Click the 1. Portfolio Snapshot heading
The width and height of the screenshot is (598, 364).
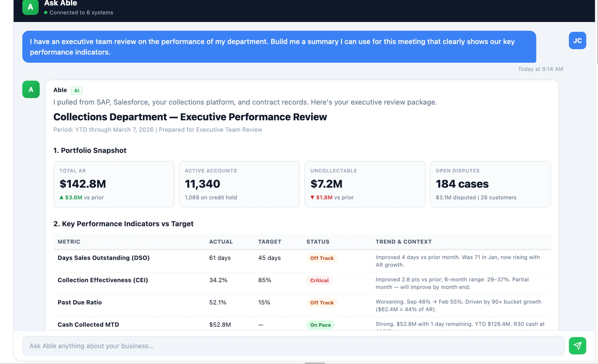click(x=90, y=150)
